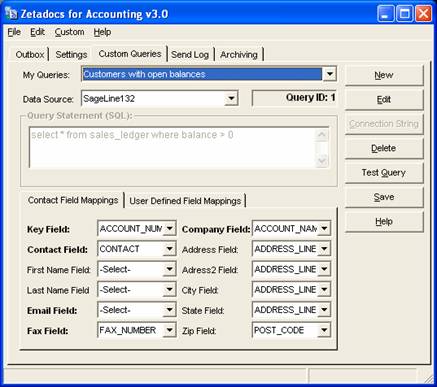Click the Delete button
437x387 pixels.
coord(384,148)
